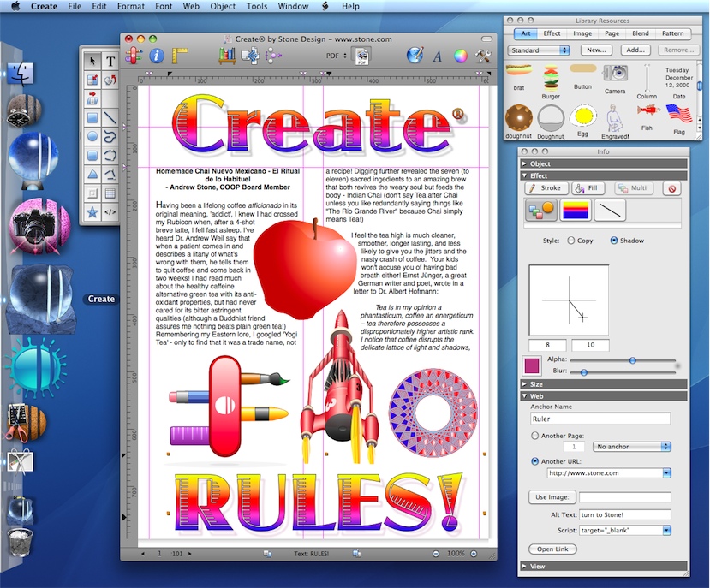Viewport: 710px width, 588px height.
Task: Click the Anchor Name field containing Ruler
Action: 600,419
